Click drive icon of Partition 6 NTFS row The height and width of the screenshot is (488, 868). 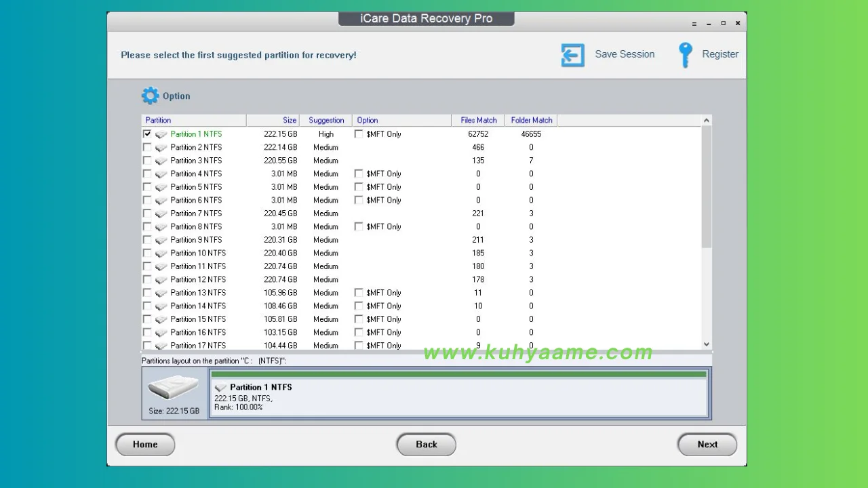pyautogui.click(x=161, y=201)
